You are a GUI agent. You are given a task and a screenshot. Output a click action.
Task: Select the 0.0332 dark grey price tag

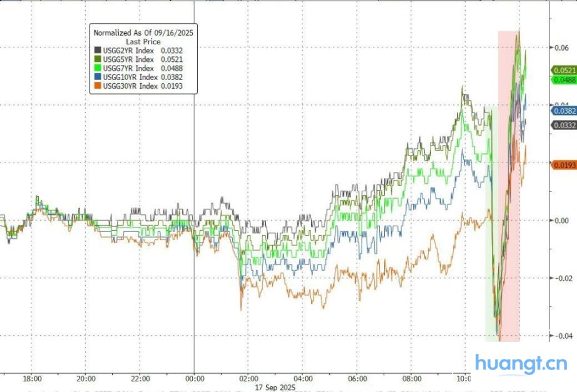(x=563, y=126)
